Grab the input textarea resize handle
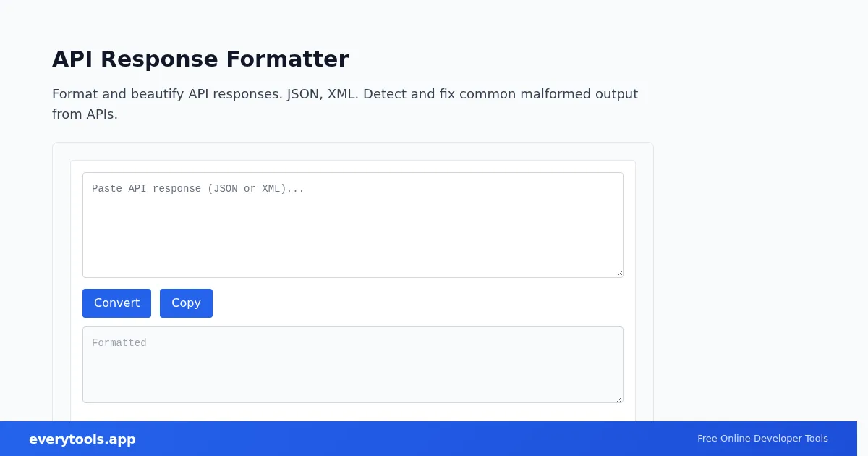 click(618, 273)
